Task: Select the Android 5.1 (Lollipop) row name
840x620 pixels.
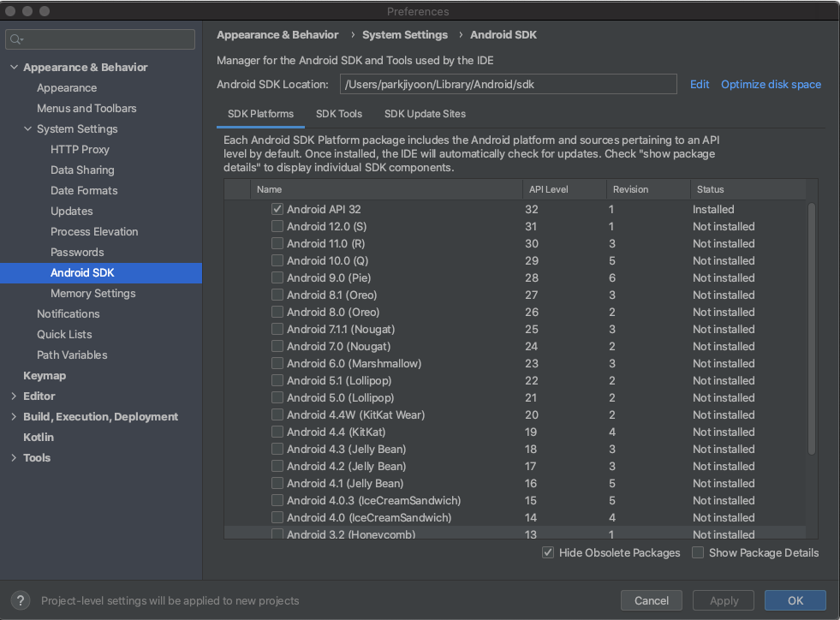Action: coord(339,380)
